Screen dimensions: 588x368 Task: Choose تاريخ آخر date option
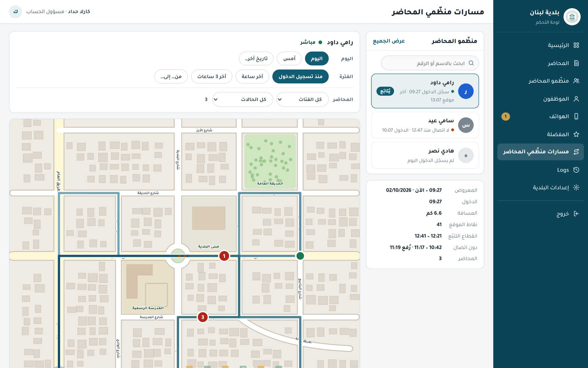tap(256, 59)
